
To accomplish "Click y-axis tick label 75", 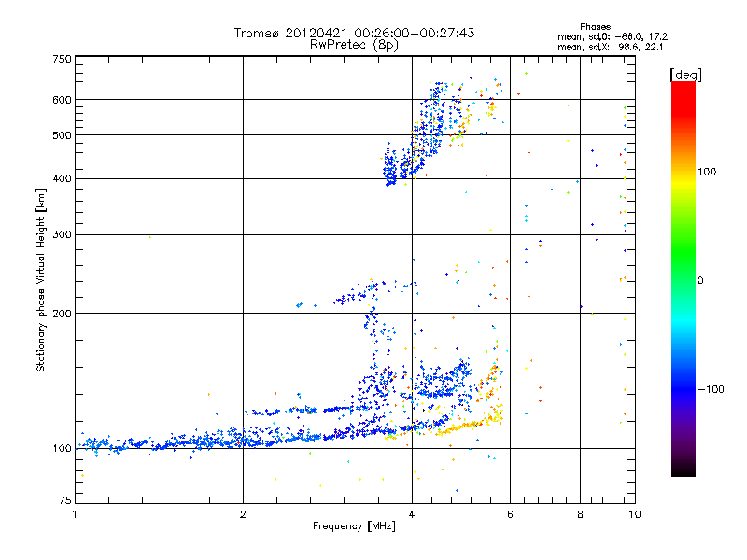I will tap(64, 500).
